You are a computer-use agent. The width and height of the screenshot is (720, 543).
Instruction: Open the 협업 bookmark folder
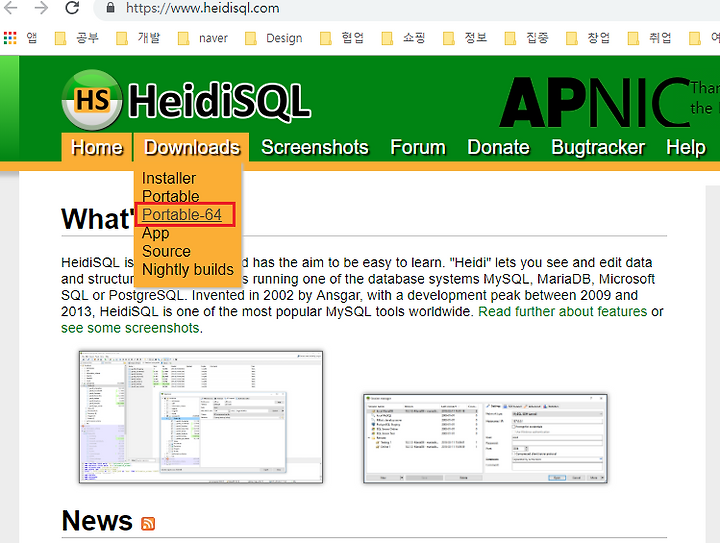[342, 38]
